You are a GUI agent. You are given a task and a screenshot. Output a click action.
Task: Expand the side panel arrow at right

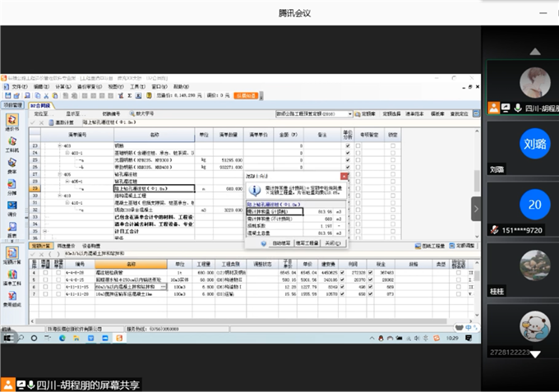tap(476, 209)
